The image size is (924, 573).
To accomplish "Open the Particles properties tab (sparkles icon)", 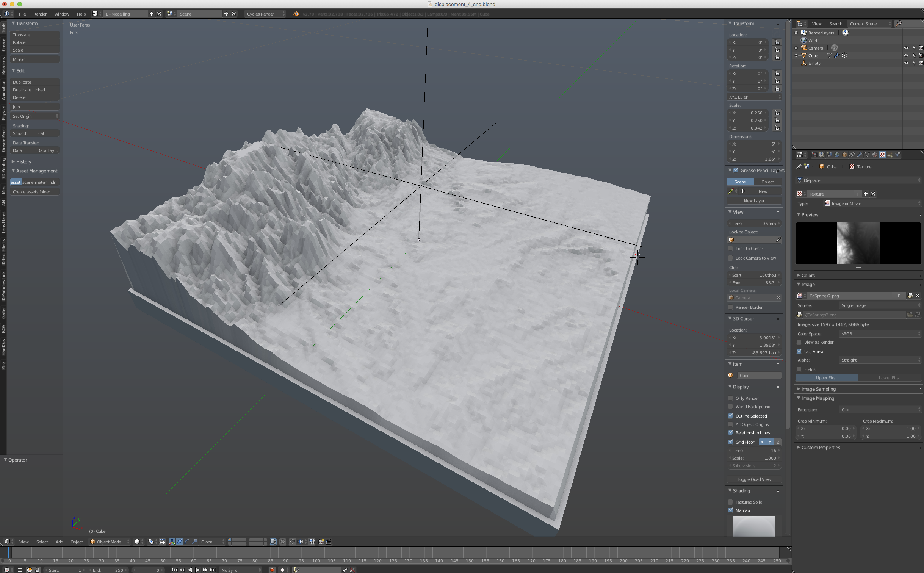I will click(x=890, y=155).
